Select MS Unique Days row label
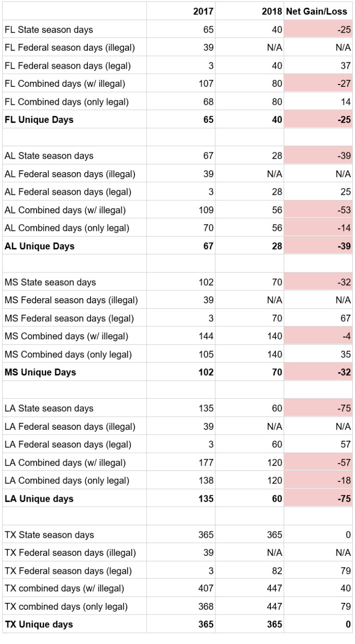This screenshot has height=644, width=355. pyautogui.click(x=40, y=372)
